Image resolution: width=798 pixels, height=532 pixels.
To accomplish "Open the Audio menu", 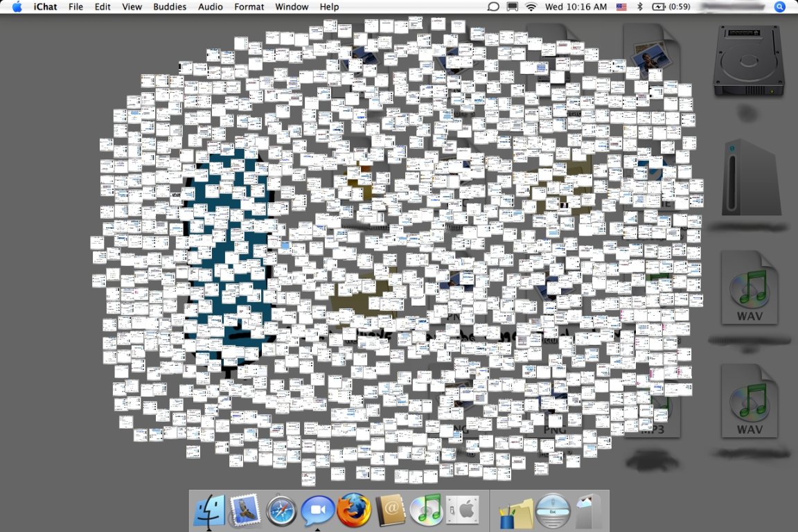I will 211,7.
